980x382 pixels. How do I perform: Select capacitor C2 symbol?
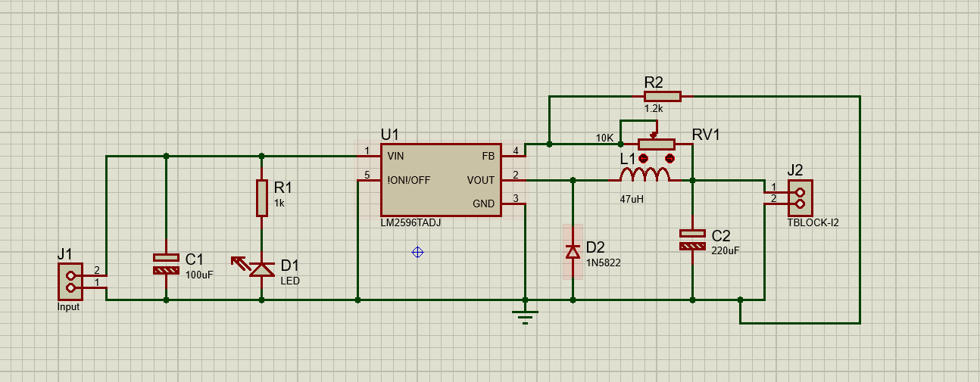(692, 240)
